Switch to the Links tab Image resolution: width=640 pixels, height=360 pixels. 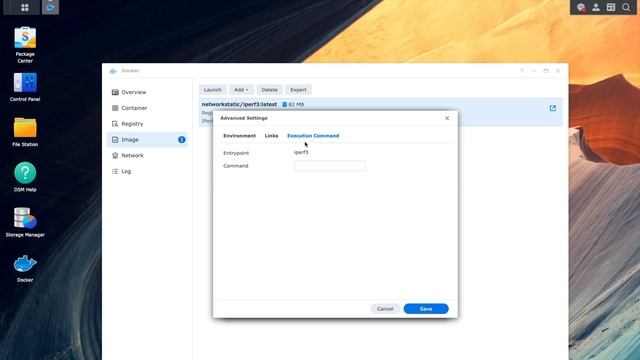pos(271,136)
